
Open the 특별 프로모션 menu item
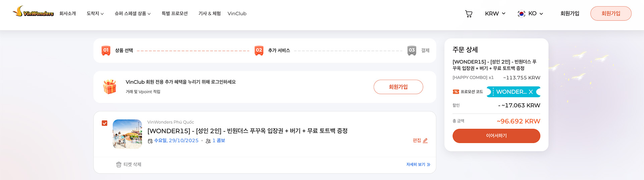(174, 14)
